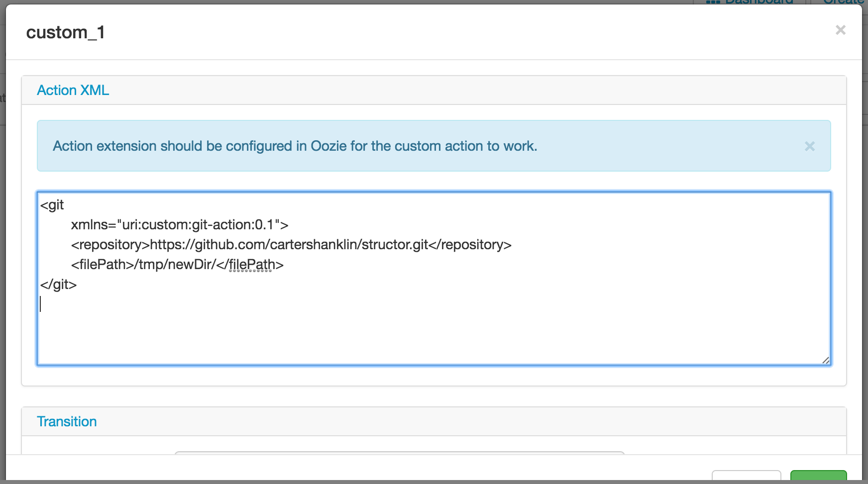
Task: Click the opening <git tag text
Action: (x=52, y=205)
